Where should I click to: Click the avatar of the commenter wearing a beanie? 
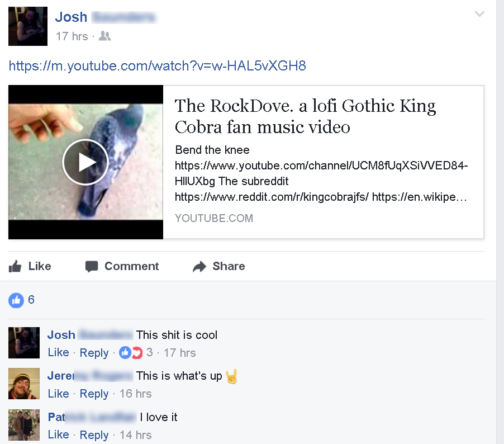[24, 384]
